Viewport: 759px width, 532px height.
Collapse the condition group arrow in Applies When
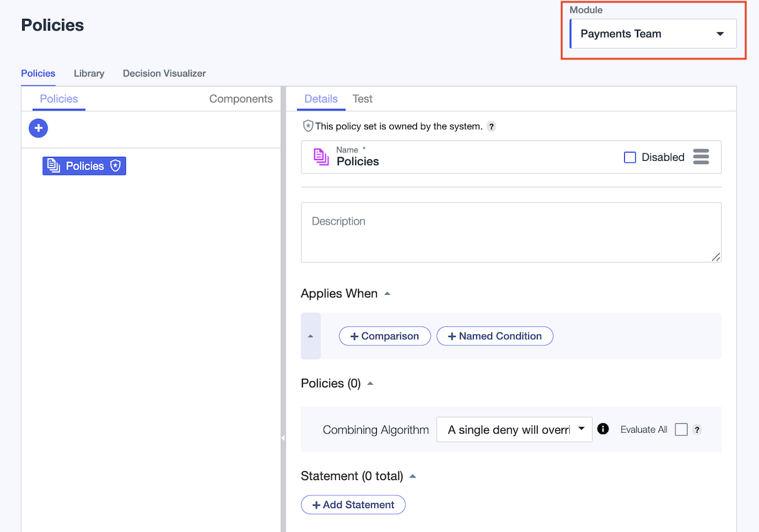[311, 336]
